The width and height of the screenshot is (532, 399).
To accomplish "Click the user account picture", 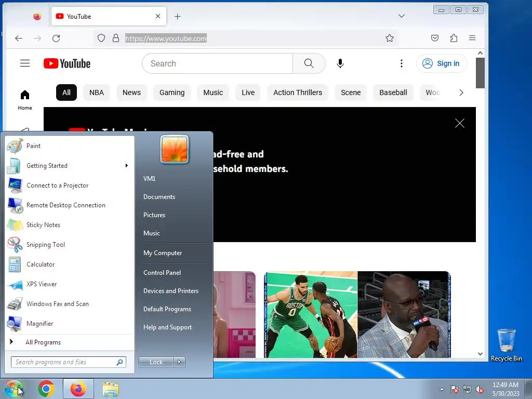I will point(175,149).
